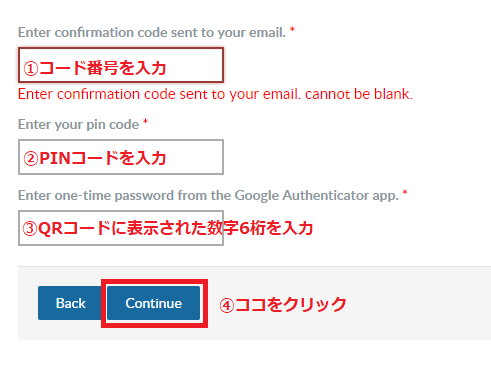The width and height of the screenshot is (491, 366).
Task: Click the red asterisk beside confirmation code label
Action: tap(292, 30)
